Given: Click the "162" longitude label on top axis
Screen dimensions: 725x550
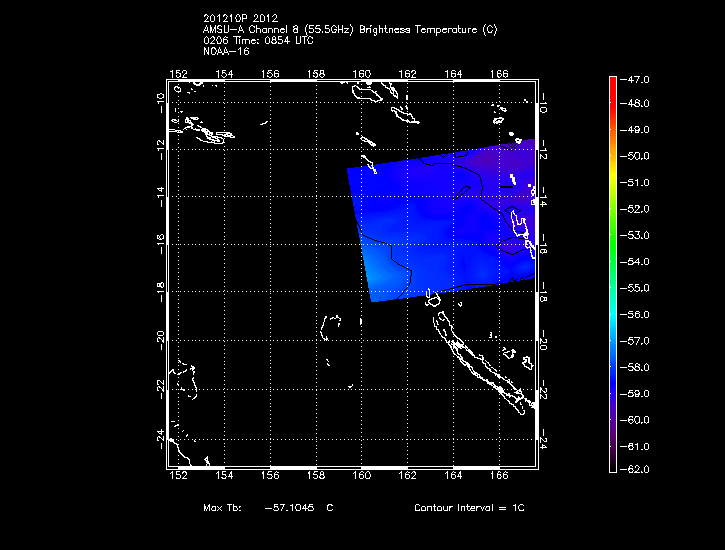Looking at the screenshot, I should tap(408, 74).
